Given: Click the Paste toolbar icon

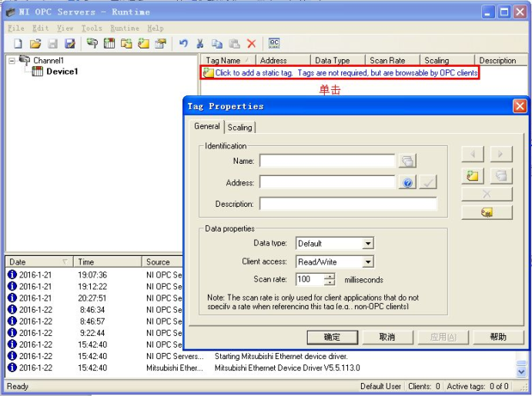Looking at the screenshot, I should pyautogui.click(x=235, y=43).
